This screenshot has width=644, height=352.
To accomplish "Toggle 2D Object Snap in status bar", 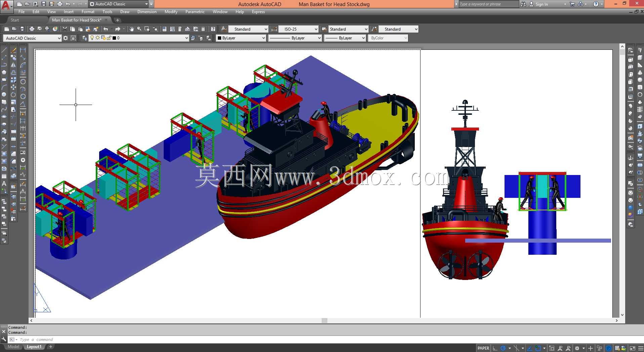I will coord(538,348).
